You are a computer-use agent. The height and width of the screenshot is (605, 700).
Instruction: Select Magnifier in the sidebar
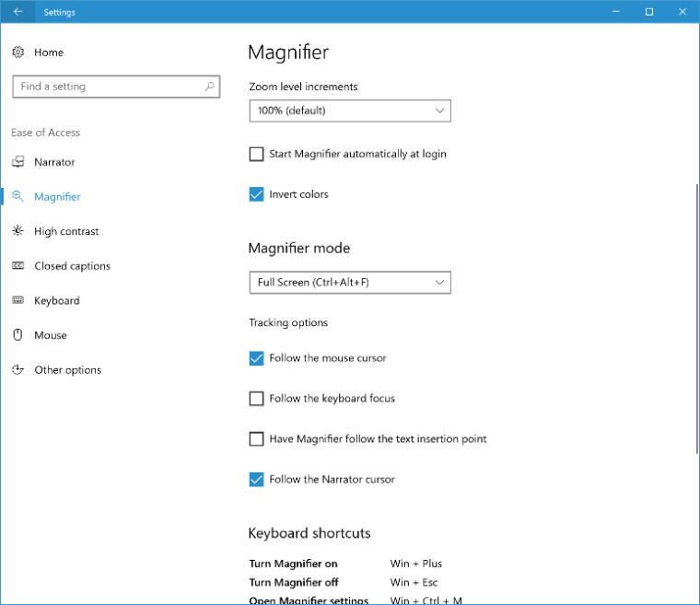tap(58, 197)
